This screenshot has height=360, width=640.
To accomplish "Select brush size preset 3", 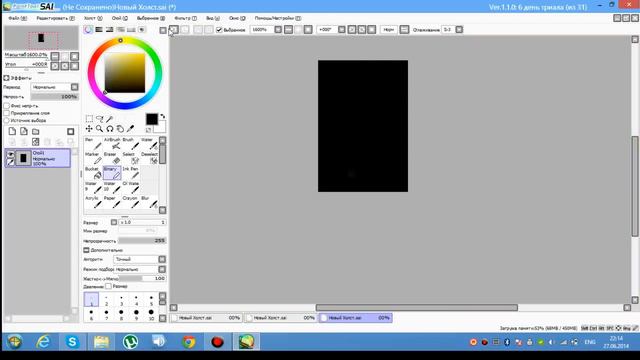I will (121, 300).
